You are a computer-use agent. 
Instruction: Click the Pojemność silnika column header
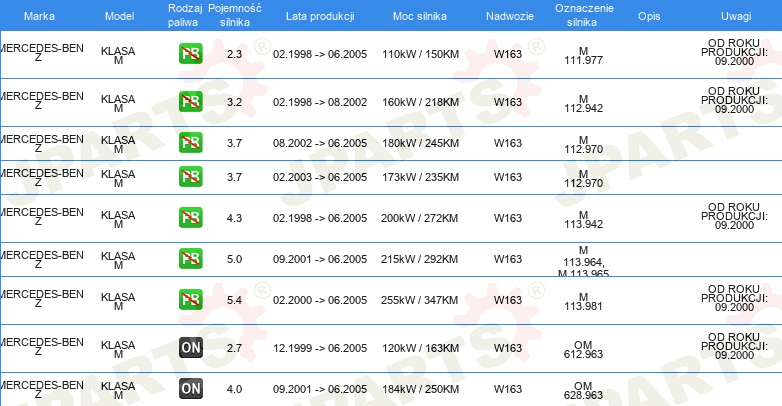tap(234, 15)
